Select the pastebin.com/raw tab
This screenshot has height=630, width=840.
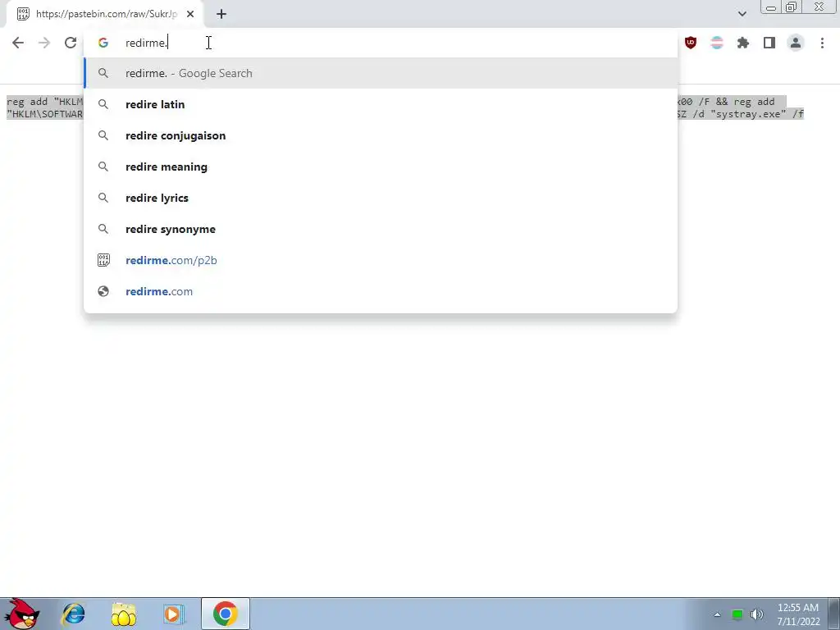point(105,14)
